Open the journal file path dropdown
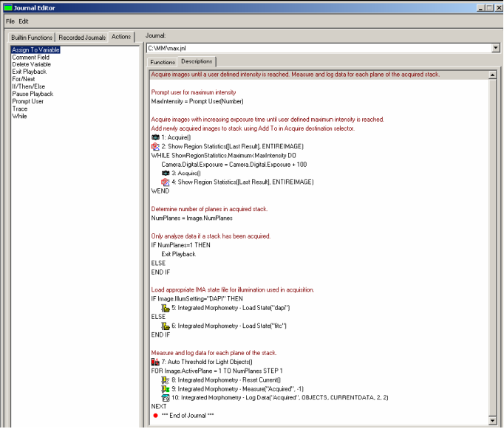The height and width of the screenshot is (443, 504). tap(494, 48)
